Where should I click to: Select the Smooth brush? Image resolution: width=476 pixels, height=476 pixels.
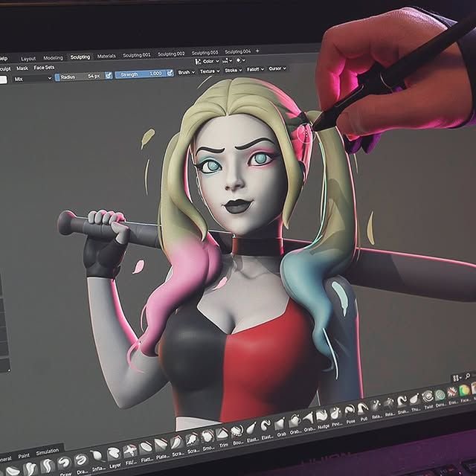pyautogui.click(x=208, y=440)
